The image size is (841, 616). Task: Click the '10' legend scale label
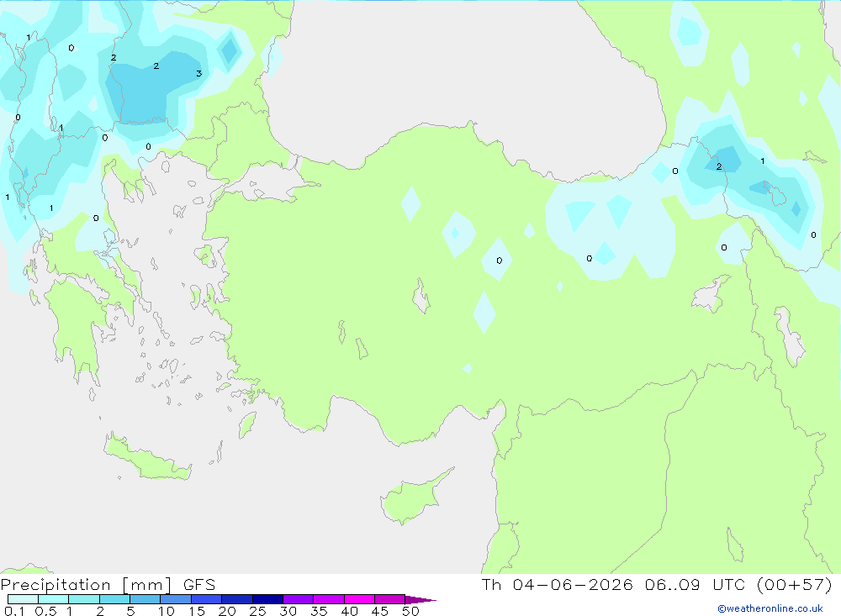tap(167, 611)
